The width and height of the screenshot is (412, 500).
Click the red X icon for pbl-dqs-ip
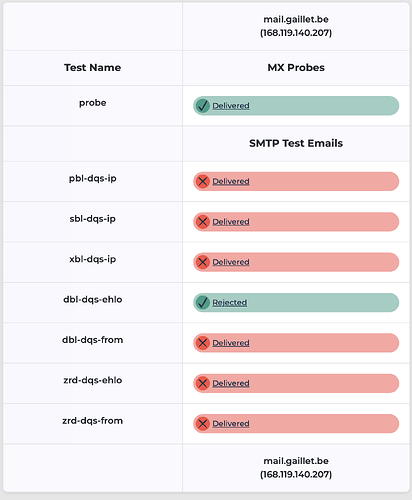point(202,181)
